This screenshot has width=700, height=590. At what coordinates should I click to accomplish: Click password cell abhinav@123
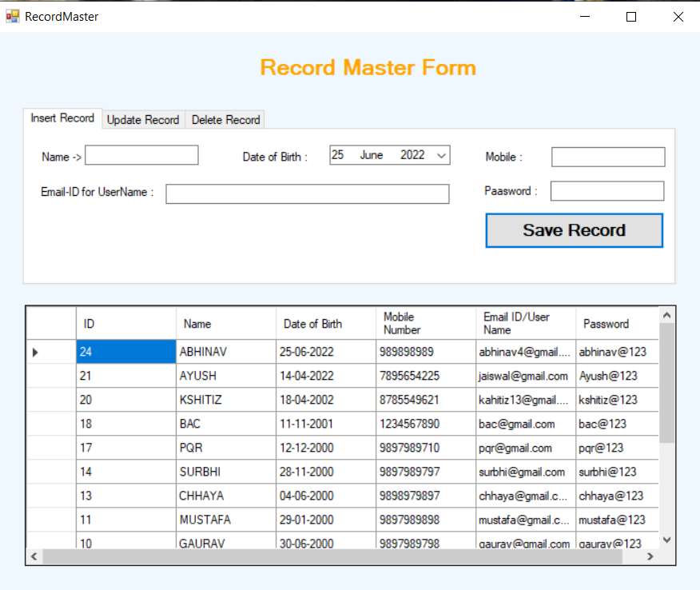(x=617, y=352)
